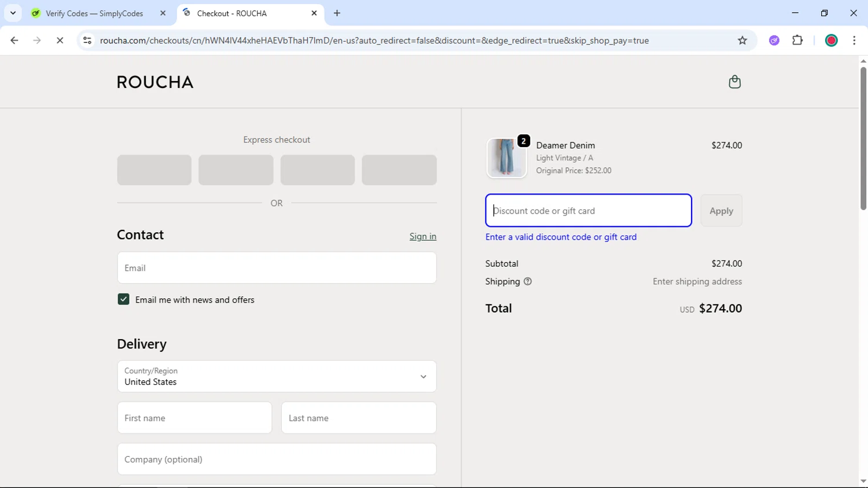Screen dimensions: 868x488
Task: Open a new browser tab
Action: pyautogui.click(x=337, y=13)
